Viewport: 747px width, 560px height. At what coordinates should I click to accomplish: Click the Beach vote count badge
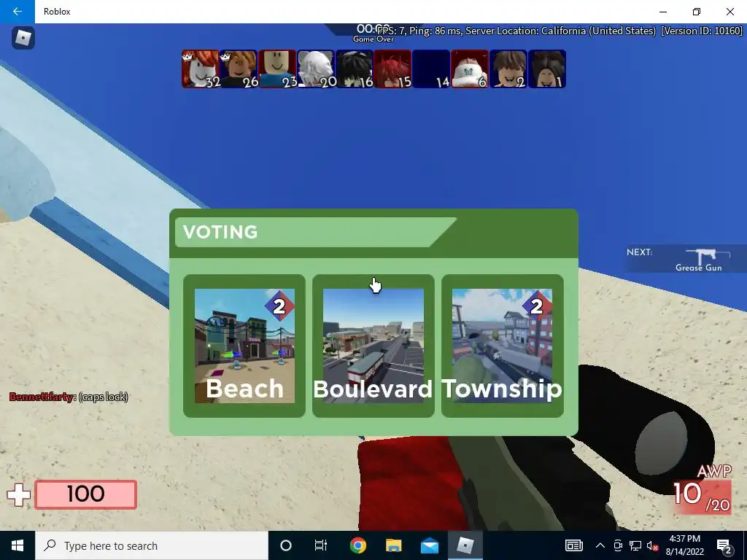(x=279, y=306)
